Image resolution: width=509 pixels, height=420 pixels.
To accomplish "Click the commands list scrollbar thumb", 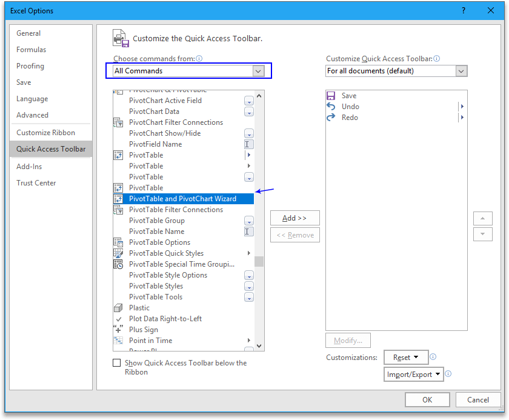I will 259,261.
